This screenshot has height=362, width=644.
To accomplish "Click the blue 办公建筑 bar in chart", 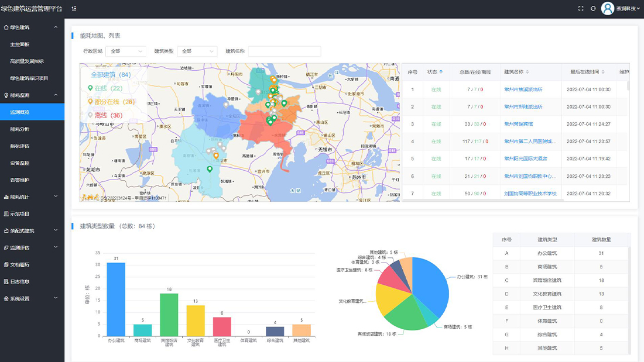I will (116, 299).
